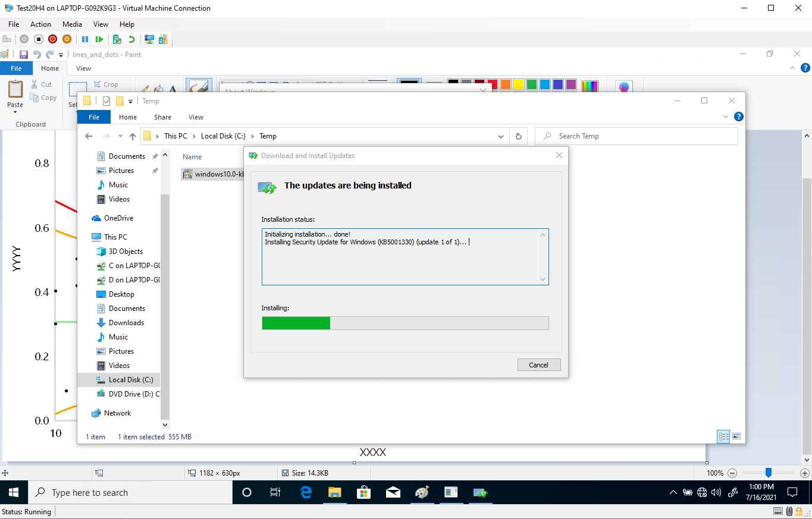Click the green Reset VM icon
The height and width of the screenshot is (519, 812).
pos(99,39)
